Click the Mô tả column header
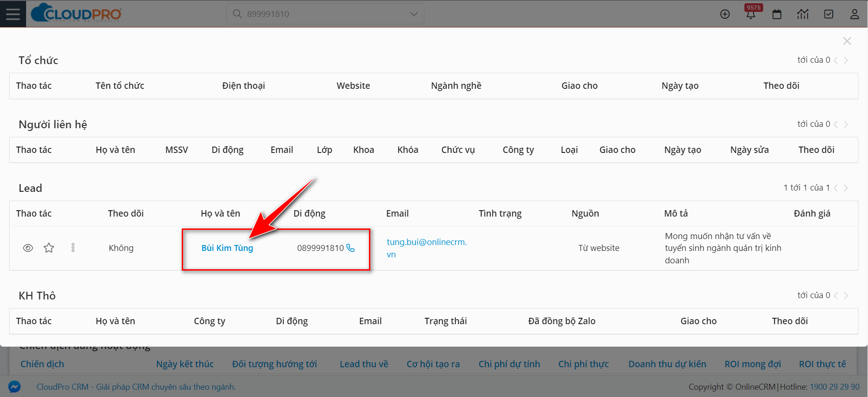 [676, 213]
